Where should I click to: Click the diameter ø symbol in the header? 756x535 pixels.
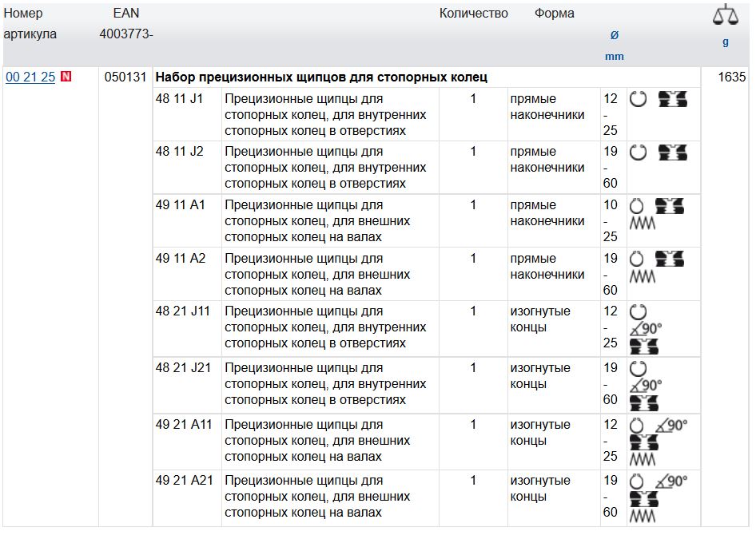pos(614,35)
